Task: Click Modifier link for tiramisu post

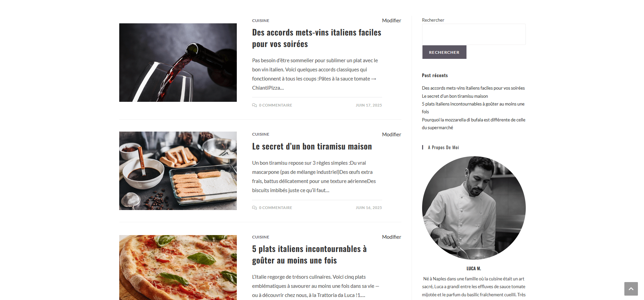Action: click(391, 135)
